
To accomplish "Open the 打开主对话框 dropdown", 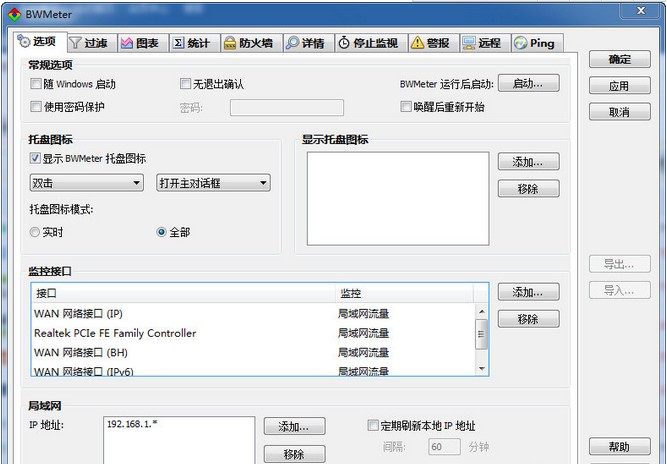I will 214,183.
